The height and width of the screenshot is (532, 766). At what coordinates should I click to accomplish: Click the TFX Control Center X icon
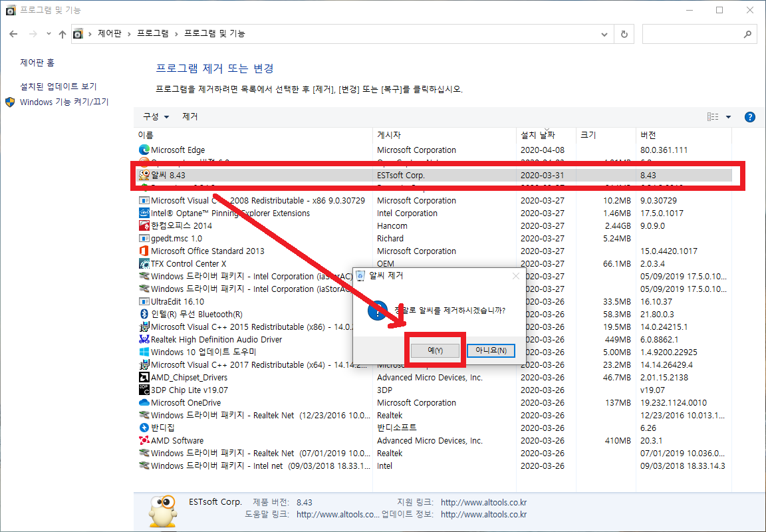click(144, 264)
